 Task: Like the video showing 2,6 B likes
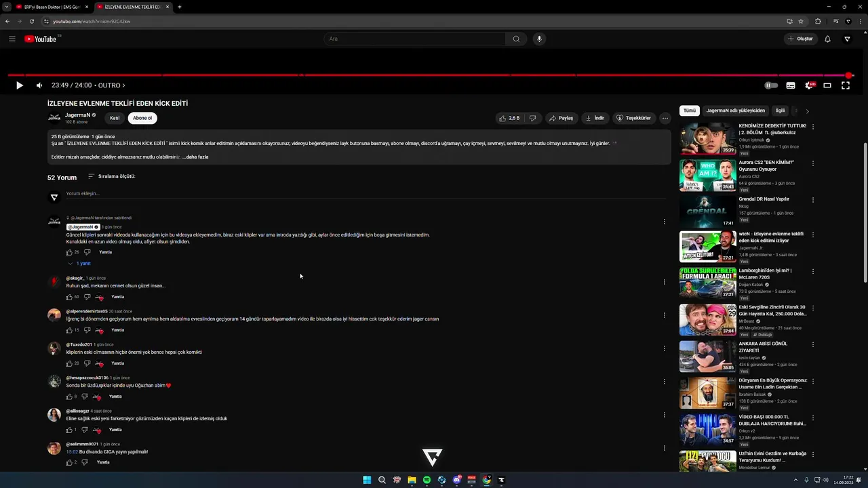(509, 118)
